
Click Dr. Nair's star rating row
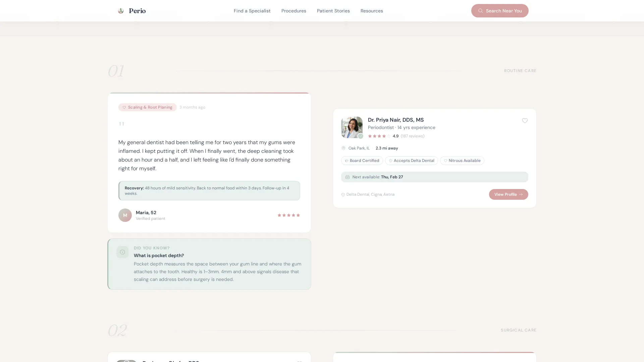coord(379,136)
